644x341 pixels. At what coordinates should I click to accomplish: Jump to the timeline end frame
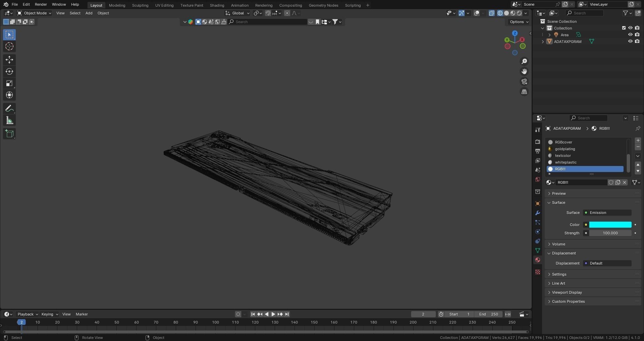click(x=287, y=314)
